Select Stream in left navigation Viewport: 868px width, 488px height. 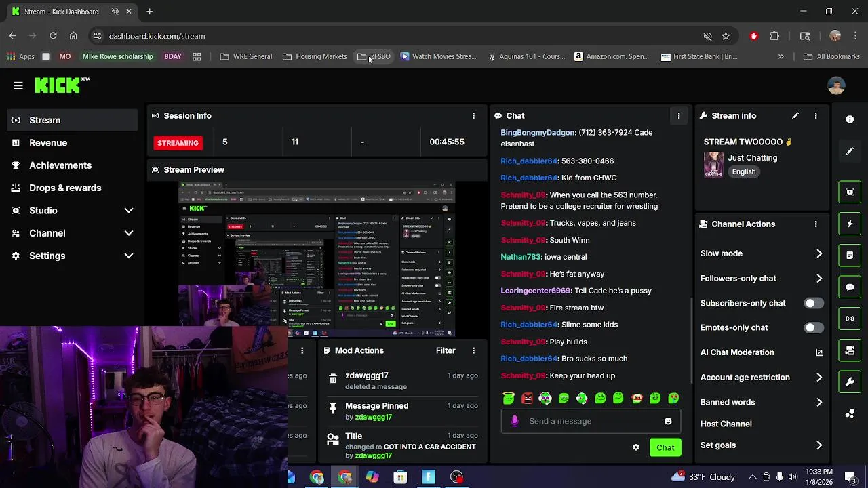click(72, 120)
